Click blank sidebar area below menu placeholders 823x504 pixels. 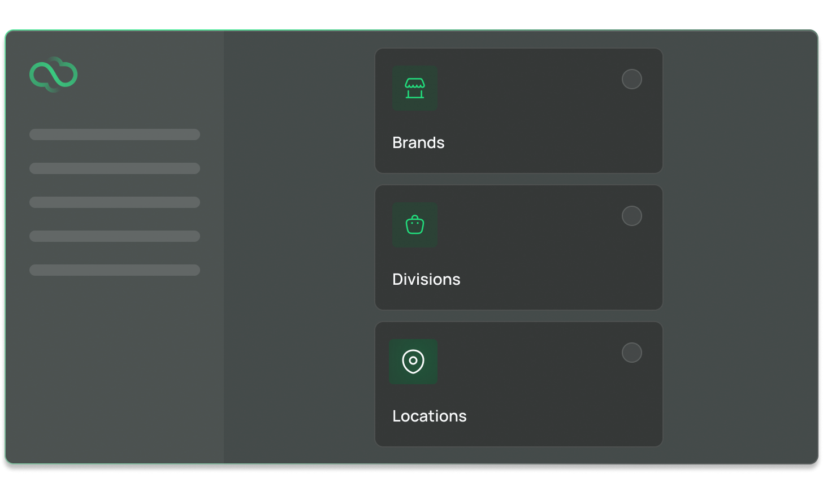(x=115, y=367)
